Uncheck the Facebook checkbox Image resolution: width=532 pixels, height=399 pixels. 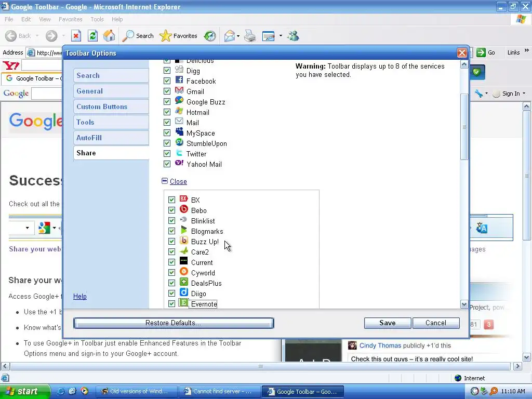pyautogui.click(x=167, y=81)
